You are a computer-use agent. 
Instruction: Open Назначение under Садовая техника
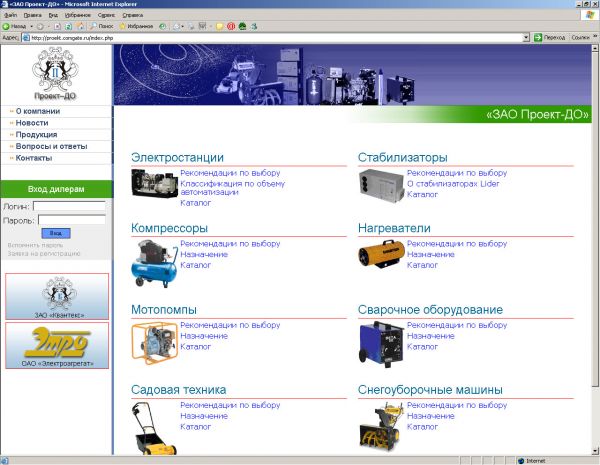tap(204, 416)
